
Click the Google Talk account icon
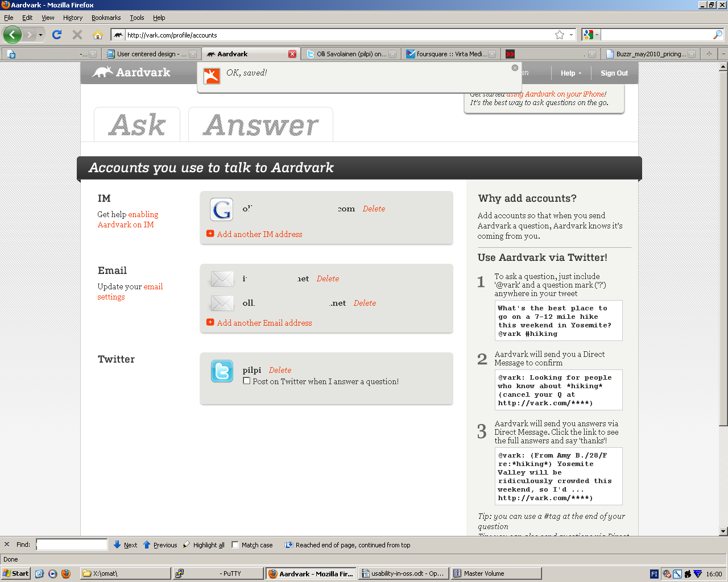pos(222,209)
